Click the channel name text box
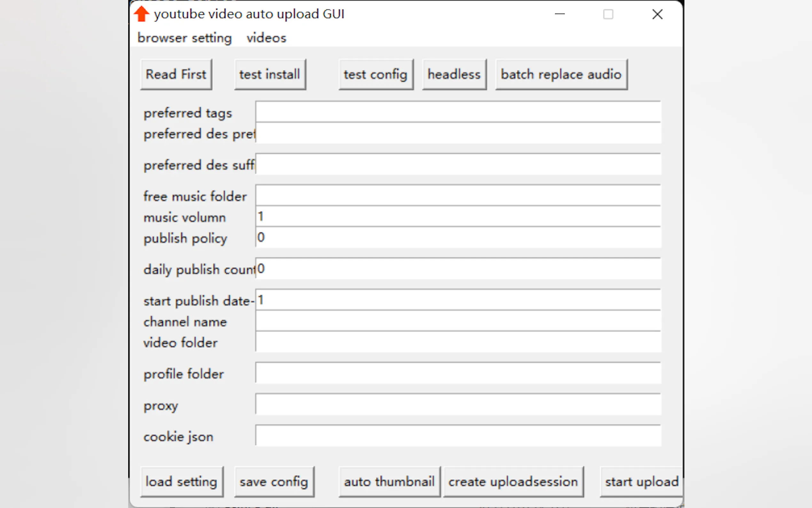 point(458,321)
